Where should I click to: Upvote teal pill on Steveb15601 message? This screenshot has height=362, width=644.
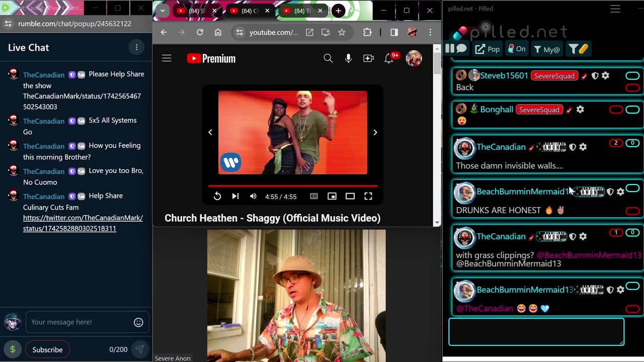click(x=632, y=76)
